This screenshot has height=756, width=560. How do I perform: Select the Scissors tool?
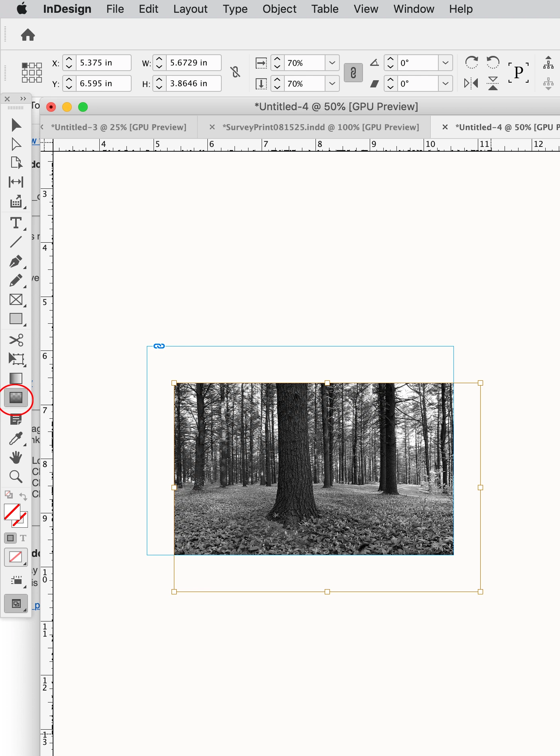tap(16, 340)
